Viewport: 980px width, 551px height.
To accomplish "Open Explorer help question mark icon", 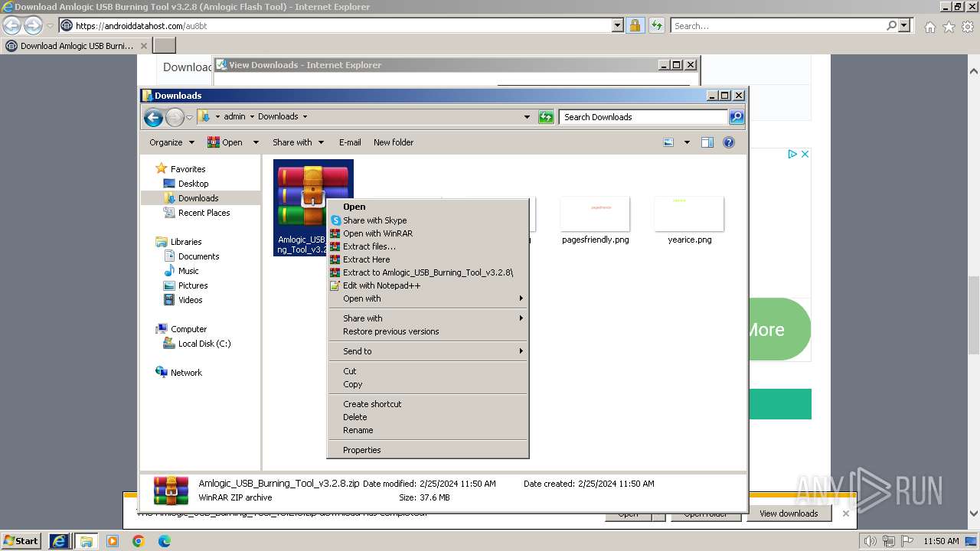I will click(729, 142).
